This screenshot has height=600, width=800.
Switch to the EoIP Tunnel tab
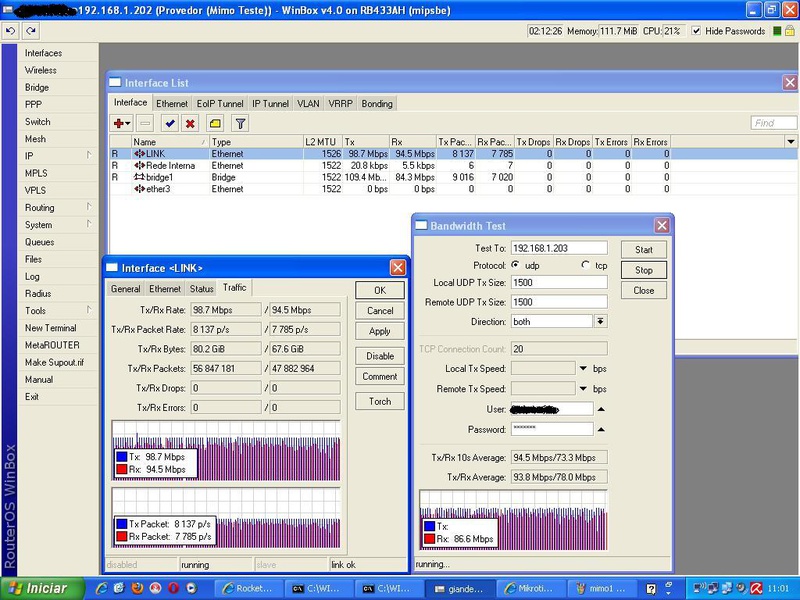click(x=219, y=103)
